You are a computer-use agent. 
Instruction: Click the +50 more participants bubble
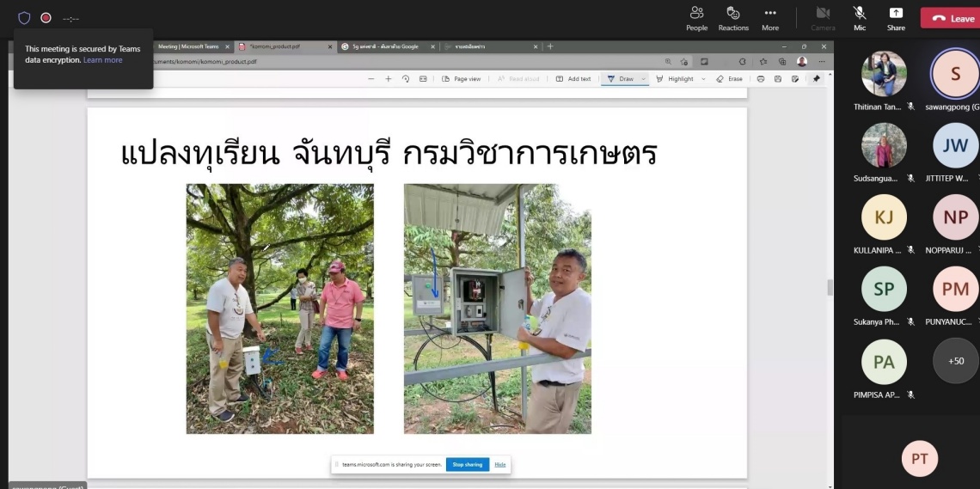[955, 362]
